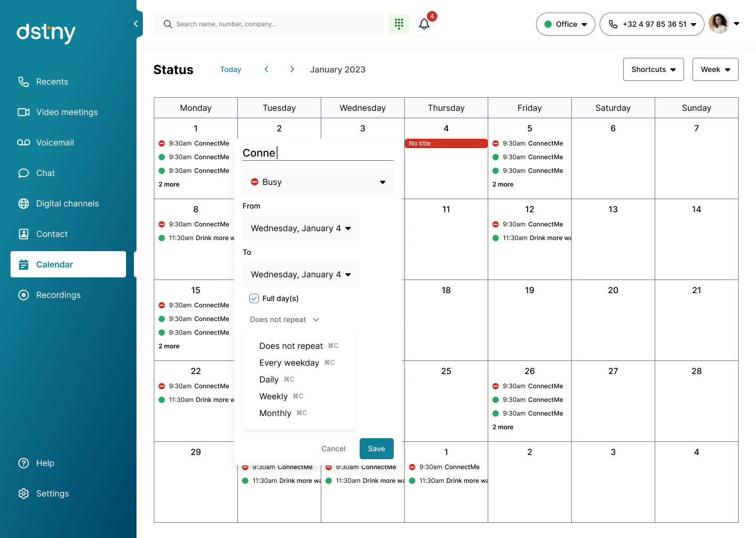Click the red No title event
The image size is (756, 538).
[446, 143]
